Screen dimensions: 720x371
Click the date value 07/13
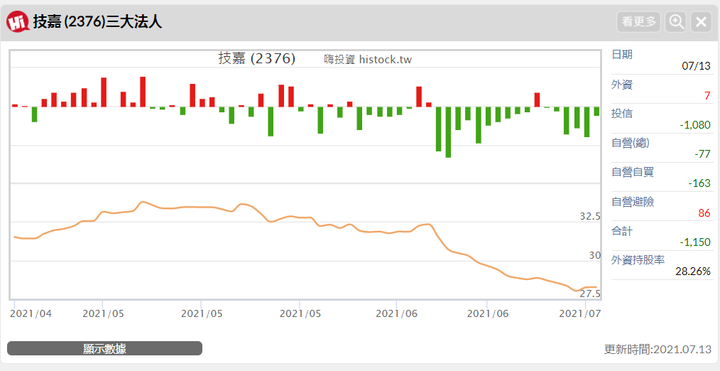tap(696, 66)
